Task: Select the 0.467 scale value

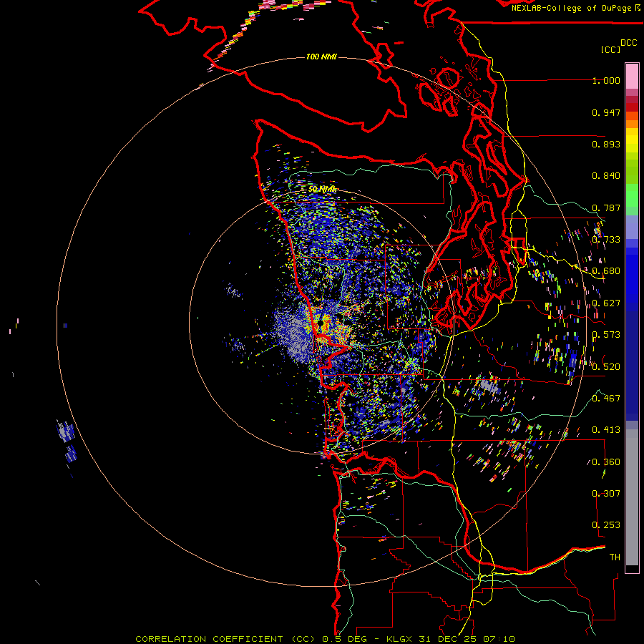Action: coord(606,399)
